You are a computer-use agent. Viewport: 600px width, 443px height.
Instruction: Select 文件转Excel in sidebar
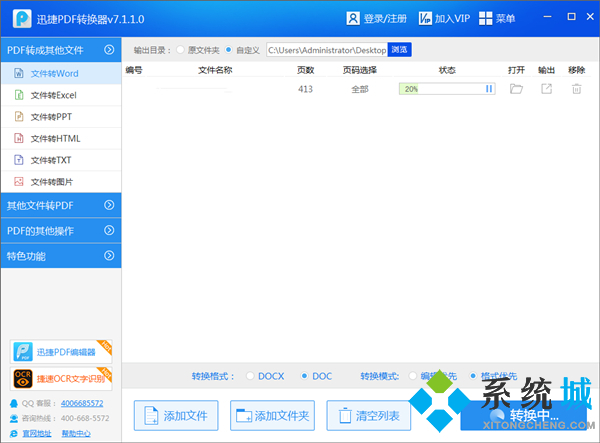(x=53, y=95)
